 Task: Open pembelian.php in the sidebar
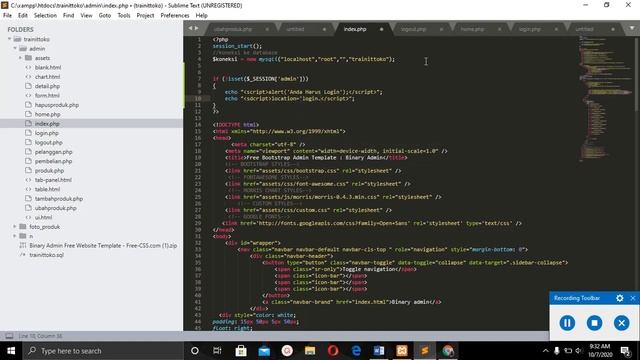53,161
